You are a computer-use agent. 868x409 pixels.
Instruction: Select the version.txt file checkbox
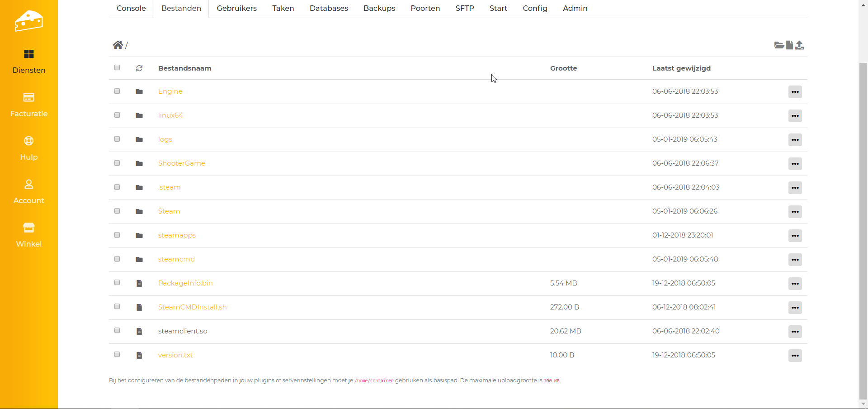click(117, 355)
